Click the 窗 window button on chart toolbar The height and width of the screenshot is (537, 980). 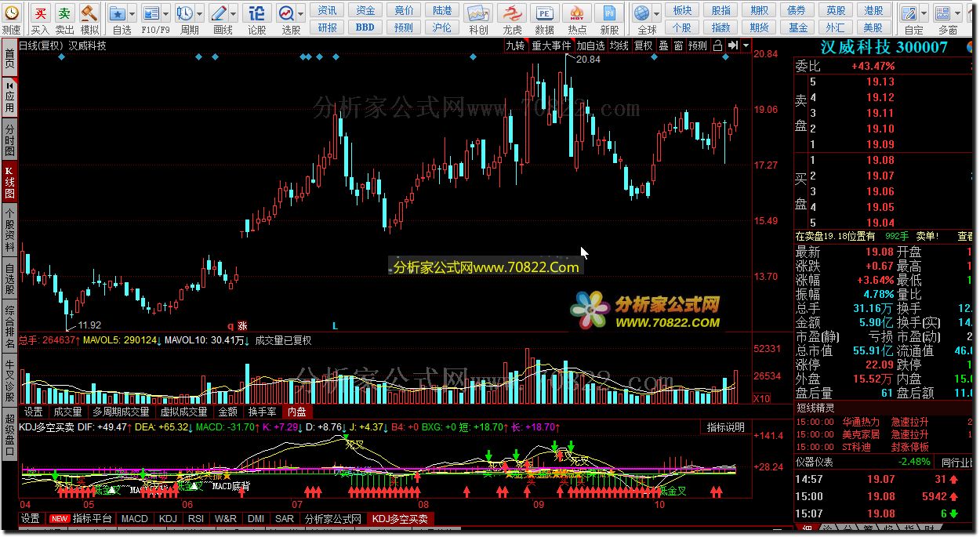pyautogui.click(x=678, y=46)
